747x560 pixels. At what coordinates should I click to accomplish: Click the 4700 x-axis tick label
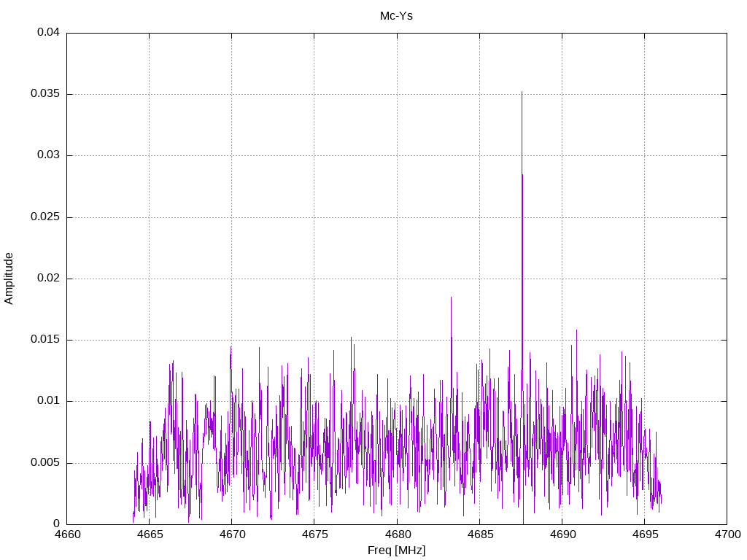click(x=727, y=534)
